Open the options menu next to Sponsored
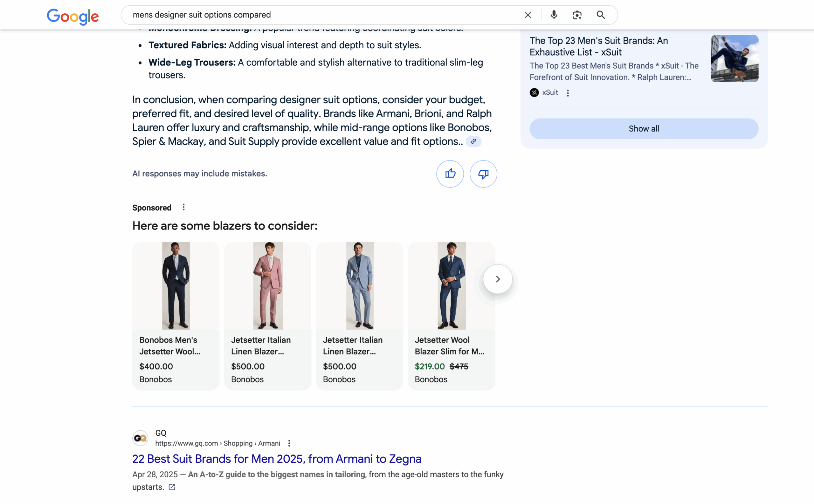 (183, 207)
